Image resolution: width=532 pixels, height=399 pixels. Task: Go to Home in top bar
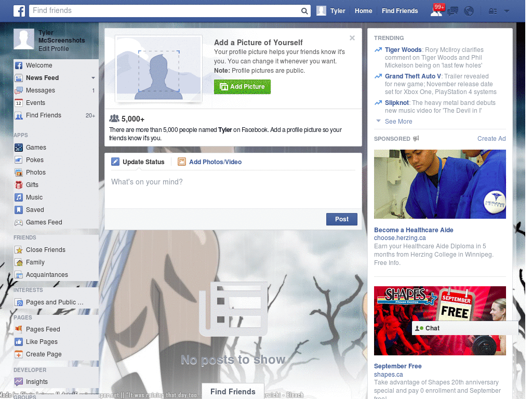(x=363, y=11)
